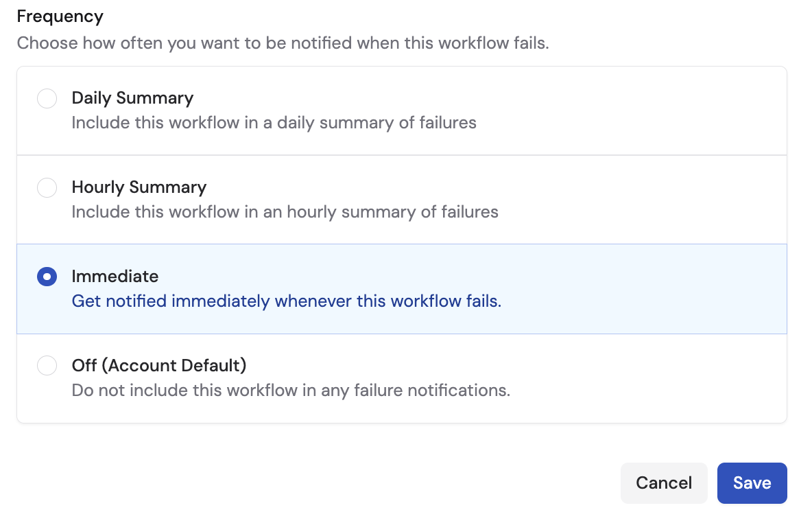Click the Frequency heading
Viewport: 812px width, 523px height.
click(60, 16)
